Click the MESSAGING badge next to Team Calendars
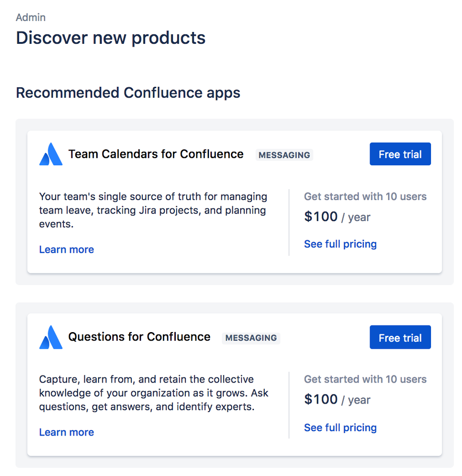The image size is (462, 476). [284, 155]
